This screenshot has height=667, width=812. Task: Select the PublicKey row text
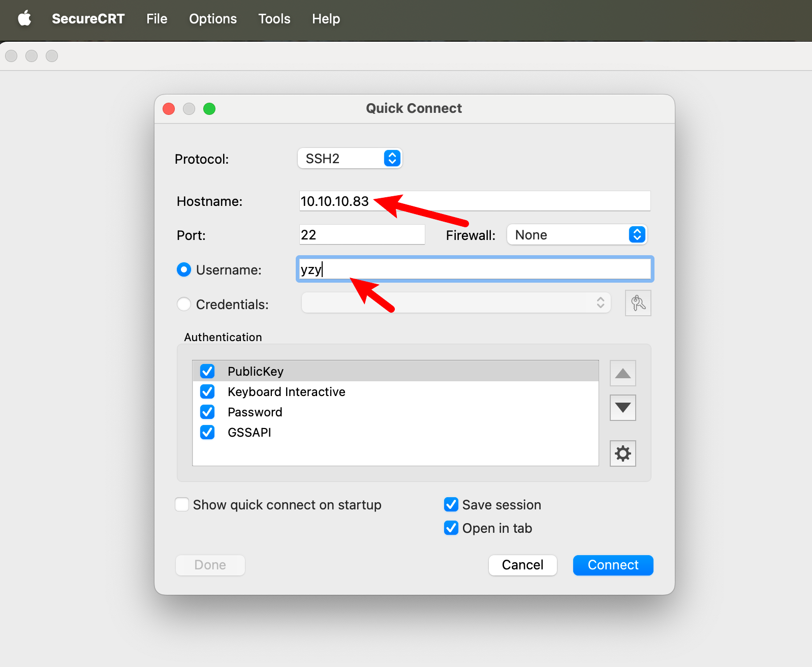pos(256,371)
